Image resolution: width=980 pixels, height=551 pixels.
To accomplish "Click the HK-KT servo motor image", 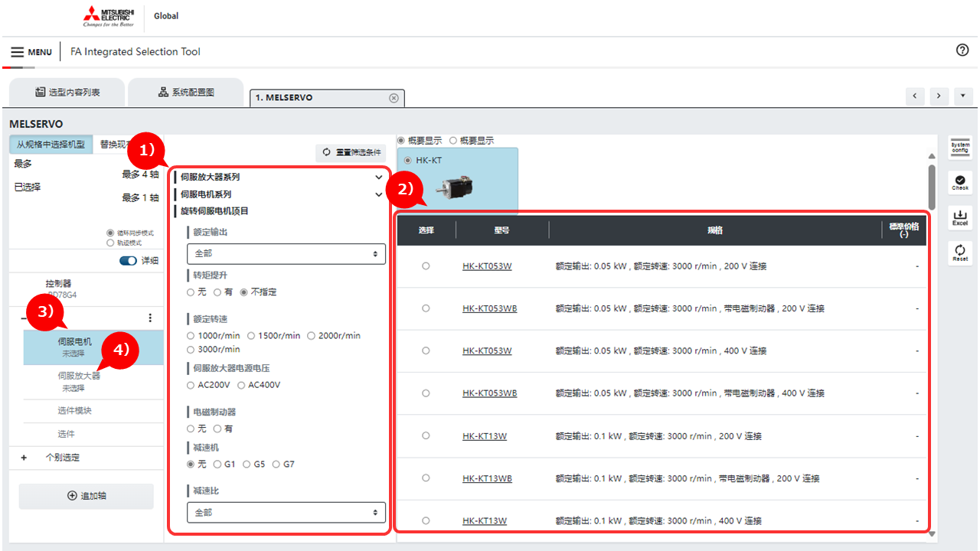I will pos(453,187).
